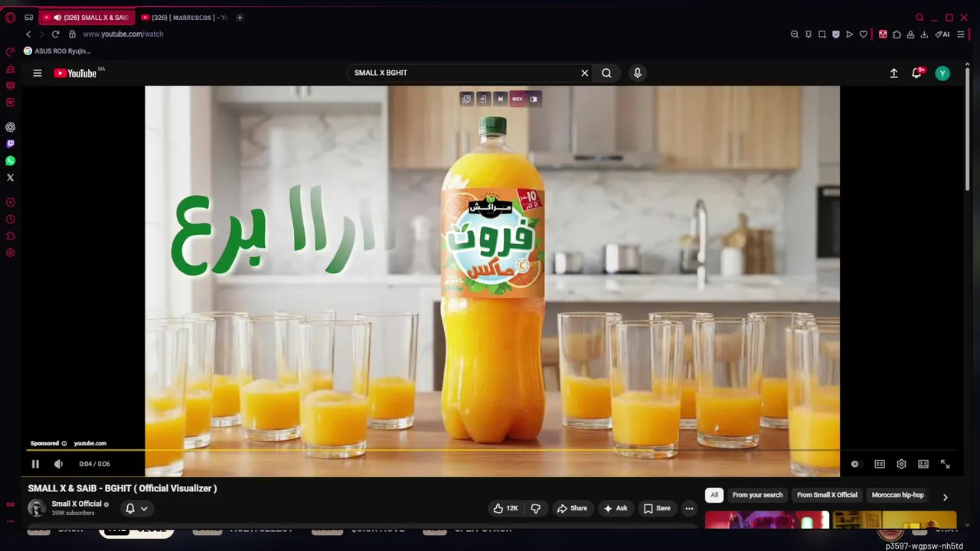Go back with browser back arrow
This screenshot has width=980, height=551.
pyautogui.click(x=28, y=34)
